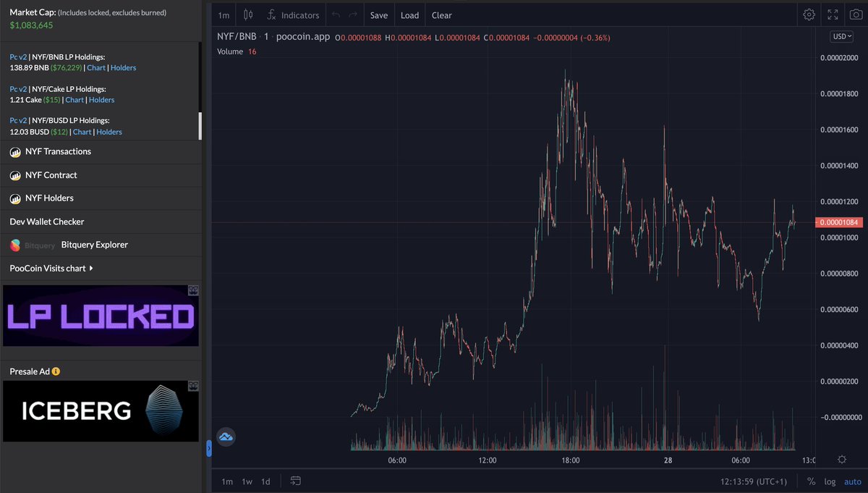Screen dimensions: 868x493
Task: Redo the last chart action
Action: 353,15
